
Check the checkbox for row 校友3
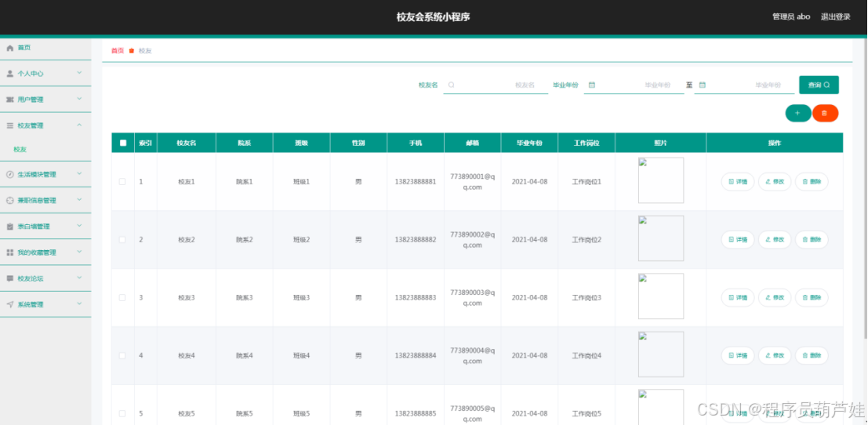tap(122, 298)
